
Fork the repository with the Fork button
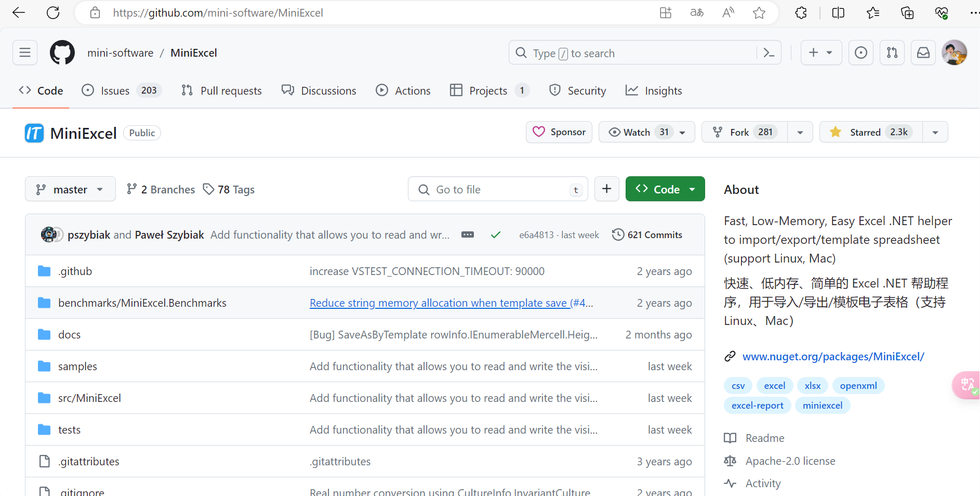(x=745, y=132)
